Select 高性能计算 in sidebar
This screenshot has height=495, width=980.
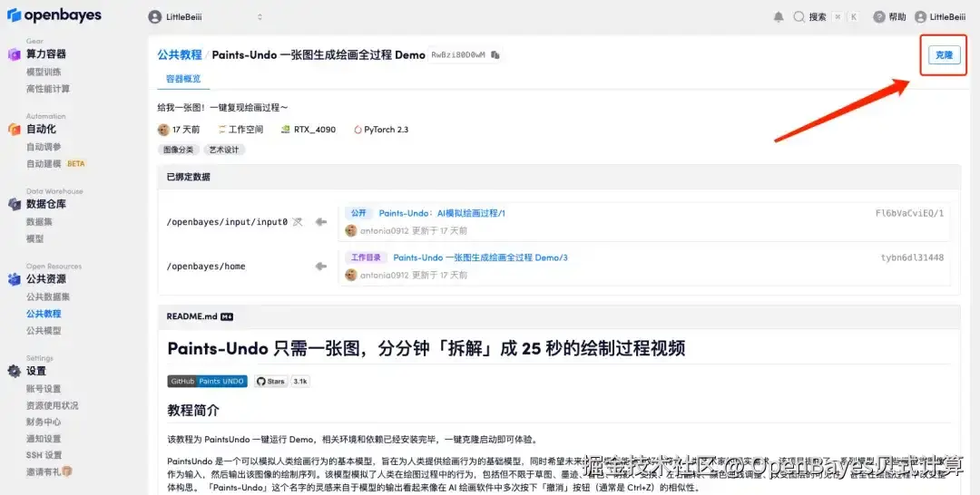coord(47,89)
